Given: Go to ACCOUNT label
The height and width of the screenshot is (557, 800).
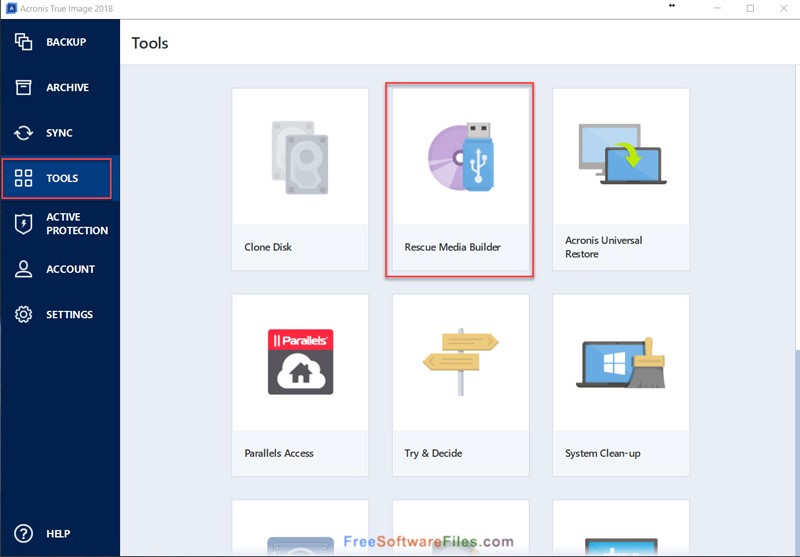Looking at the screenshot, I should (x=70, y=269).
